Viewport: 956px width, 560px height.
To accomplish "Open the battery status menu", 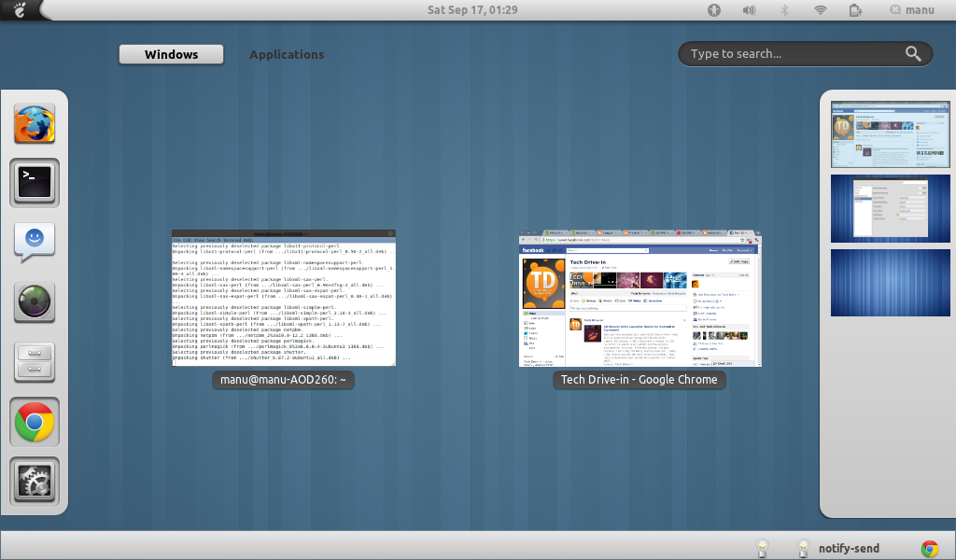I will (854, 10).
